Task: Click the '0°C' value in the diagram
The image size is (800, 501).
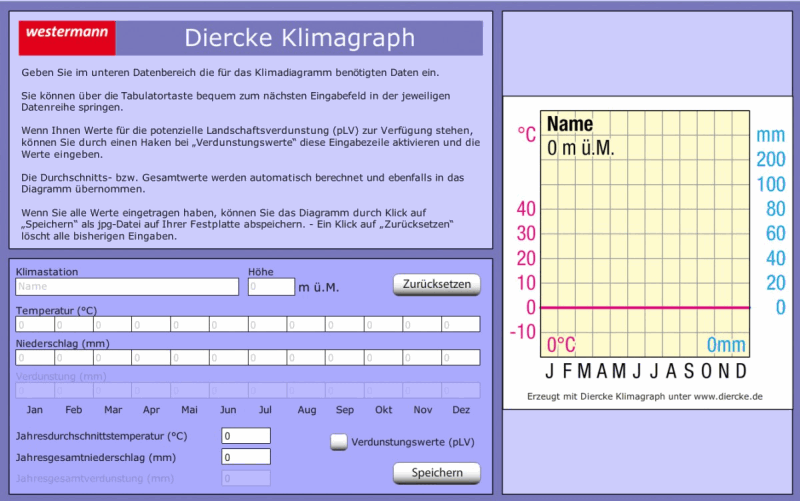Action: [561, 345]
